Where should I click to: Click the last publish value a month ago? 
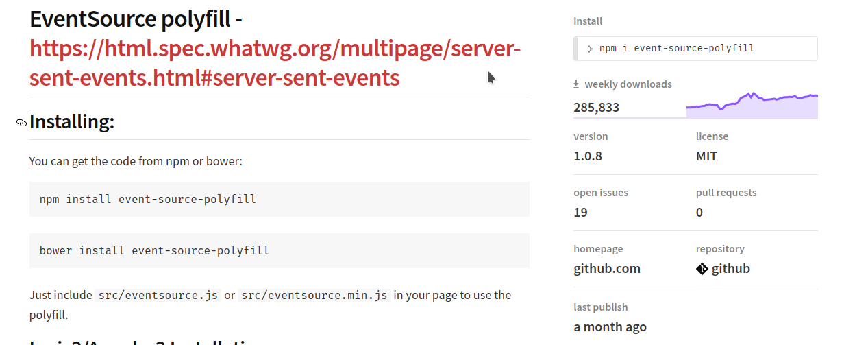(610, 326)
